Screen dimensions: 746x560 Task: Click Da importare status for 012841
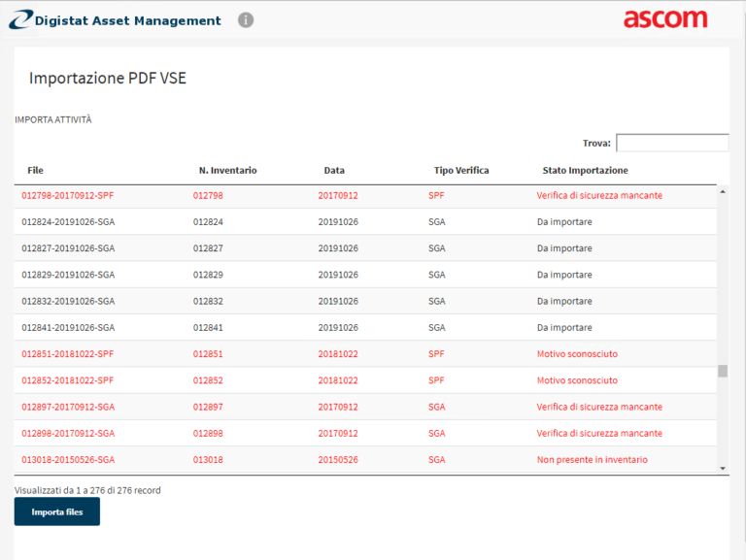564,328
